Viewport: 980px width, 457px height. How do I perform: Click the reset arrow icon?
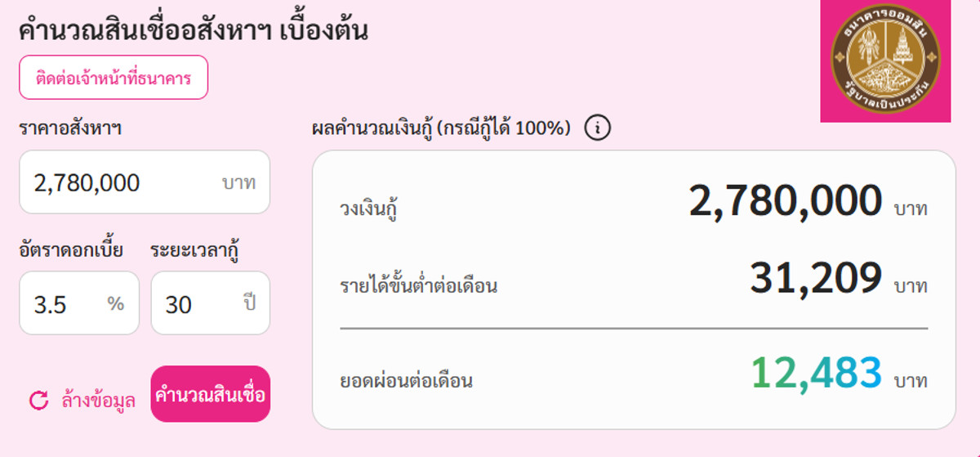pyautogui.click(x=38, y=400)
